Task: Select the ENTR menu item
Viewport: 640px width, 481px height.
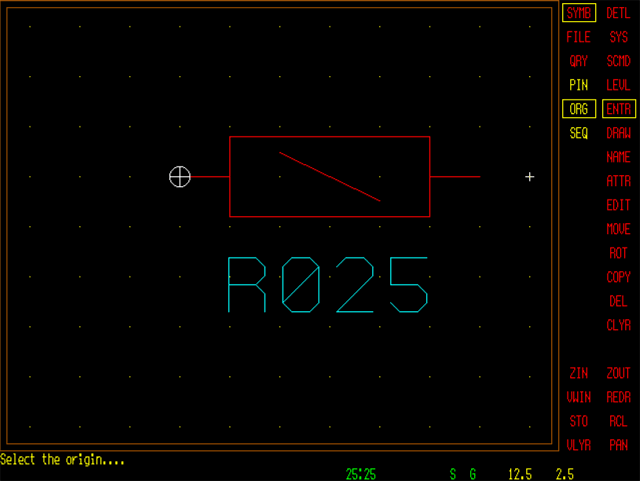Action: click(x=619, y=109)
